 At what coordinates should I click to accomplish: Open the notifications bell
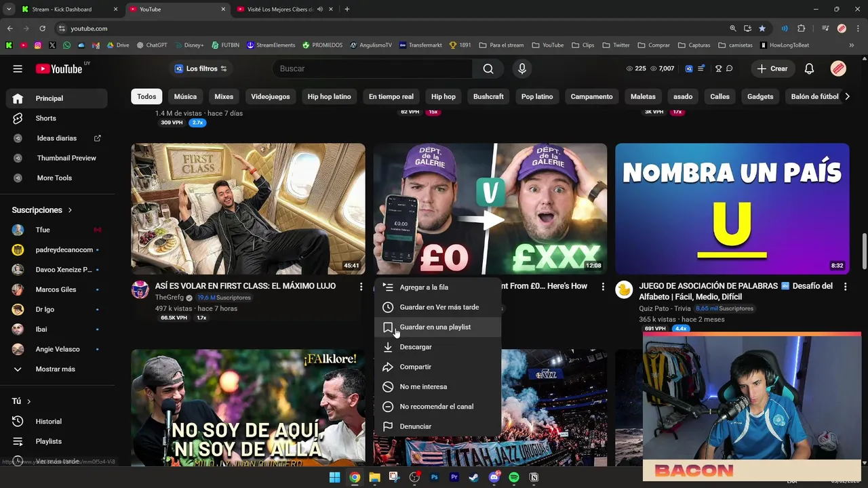click(809, 68)
